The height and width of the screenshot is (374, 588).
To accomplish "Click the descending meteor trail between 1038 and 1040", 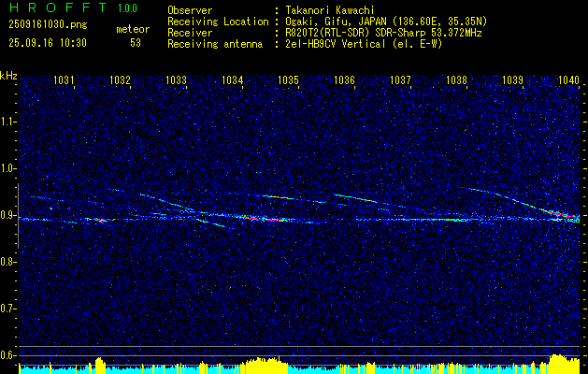I will 525,203.
